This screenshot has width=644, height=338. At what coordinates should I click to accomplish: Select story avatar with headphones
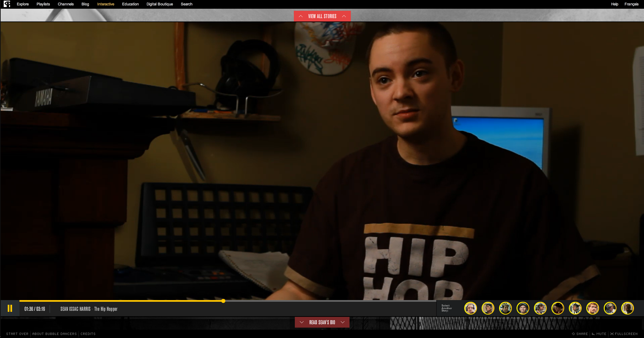click(x=471, y=308)
